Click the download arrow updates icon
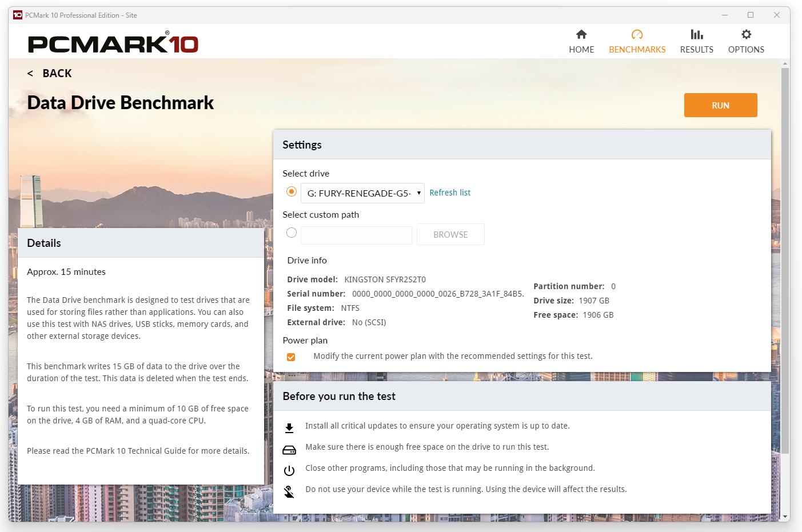The width and height of the screenshot is (802, 532). 289,428
